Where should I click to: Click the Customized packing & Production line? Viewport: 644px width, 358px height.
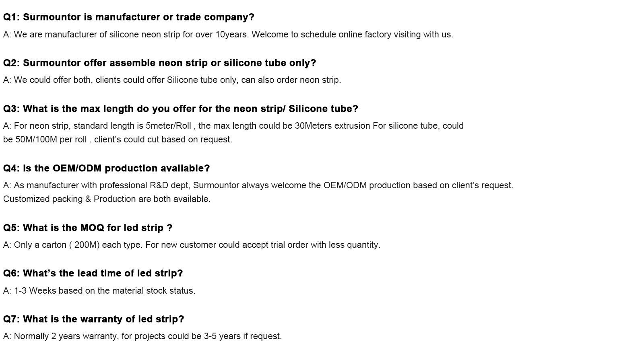coord(107,199)
